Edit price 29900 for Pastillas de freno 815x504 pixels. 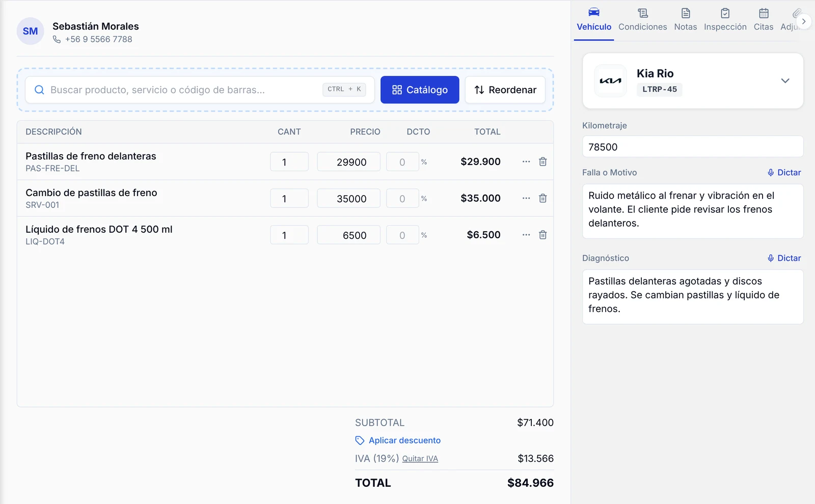[348, 162]
